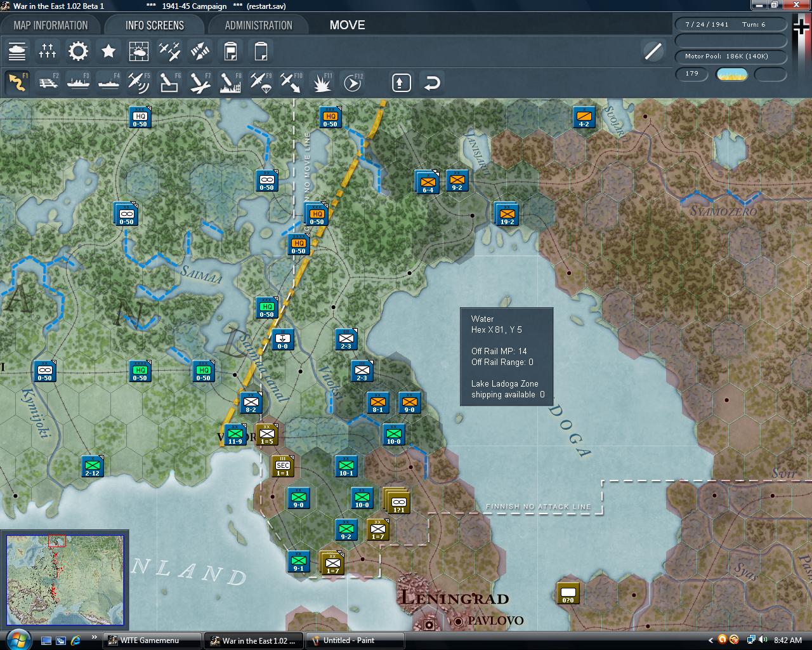The width and height of the screenshot is (812, 650).
Task: Select the green 10-1 unit
Action: pyautogui.click(x=346, y=467)
